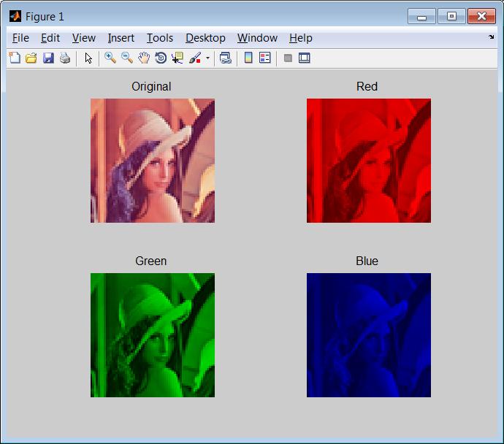The width and height of the screenshot is (504, 444).
Task: Activate the Zoom Out magnifier tool
Action: click(x=127, y=58)
